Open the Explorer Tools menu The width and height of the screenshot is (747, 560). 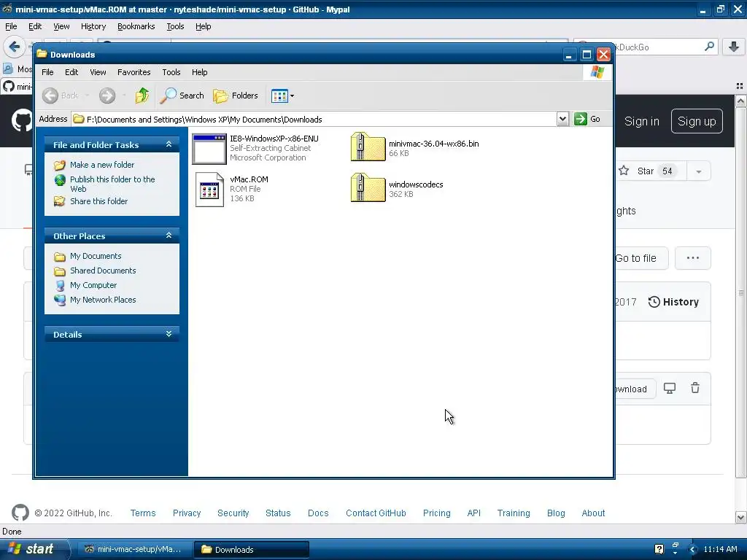171,72
